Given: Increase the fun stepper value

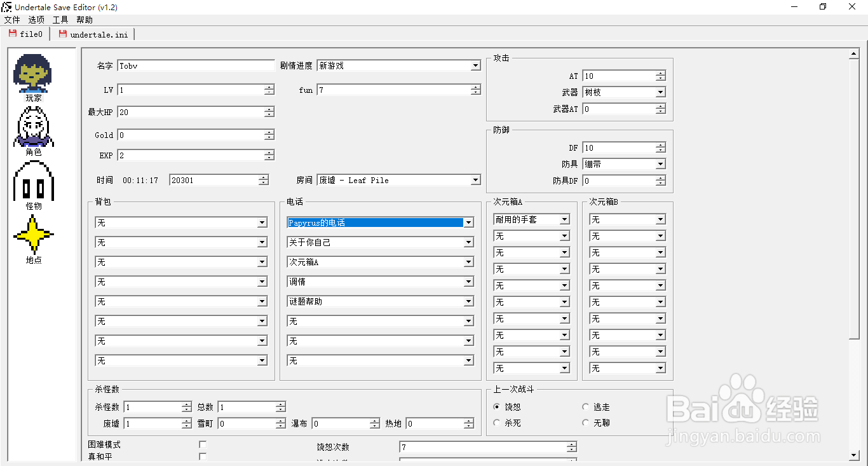Looking at the screenshot, I should (x=475, y=88).
